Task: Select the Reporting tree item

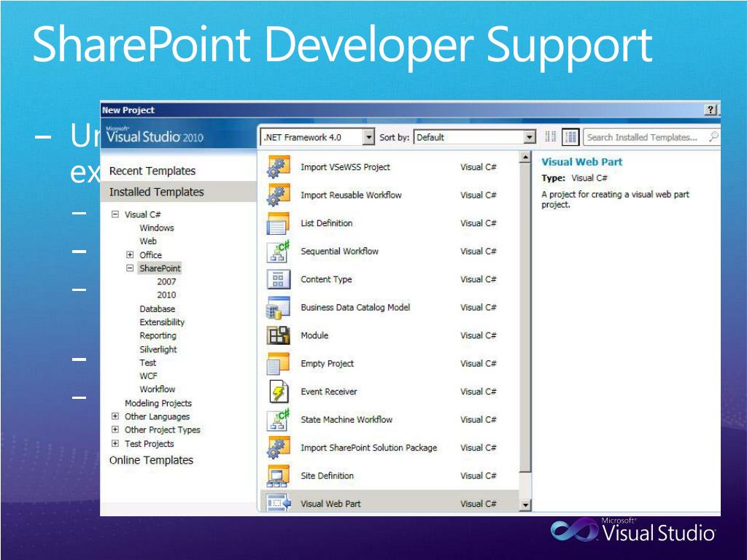Action: tap(158, 335)
